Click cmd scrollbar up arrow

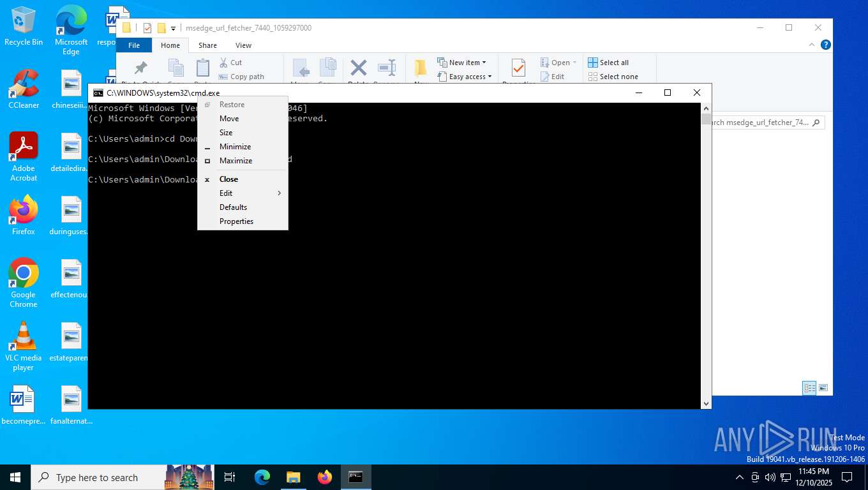coord(706,108)
